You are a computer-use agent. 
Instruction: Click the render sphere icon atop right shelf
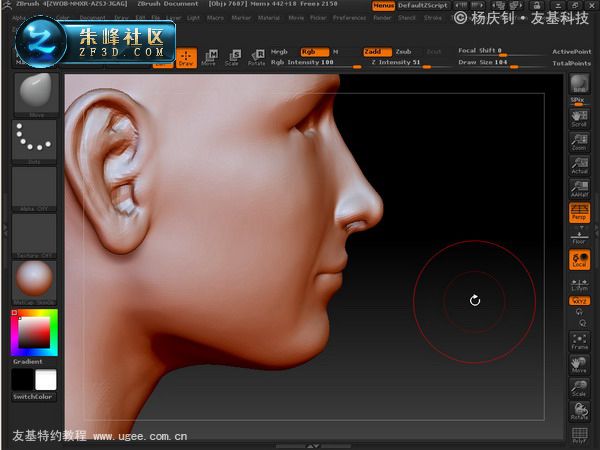click(x=579, y=84)
